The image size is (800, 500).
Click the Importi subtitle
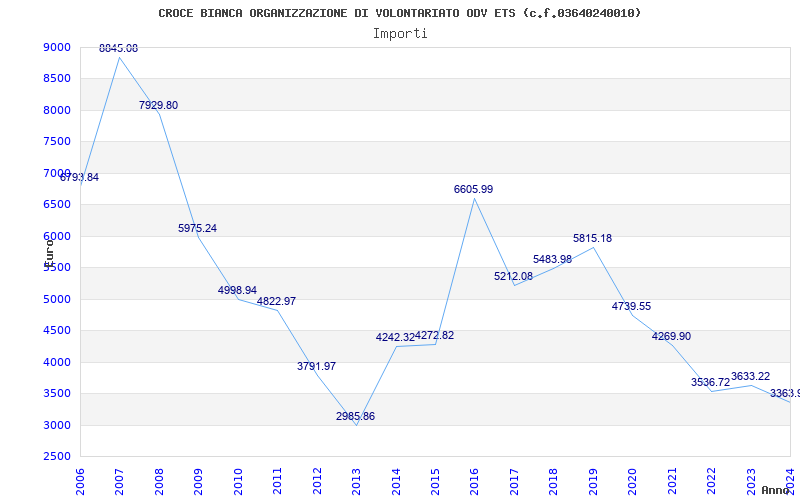click(400, 34)
